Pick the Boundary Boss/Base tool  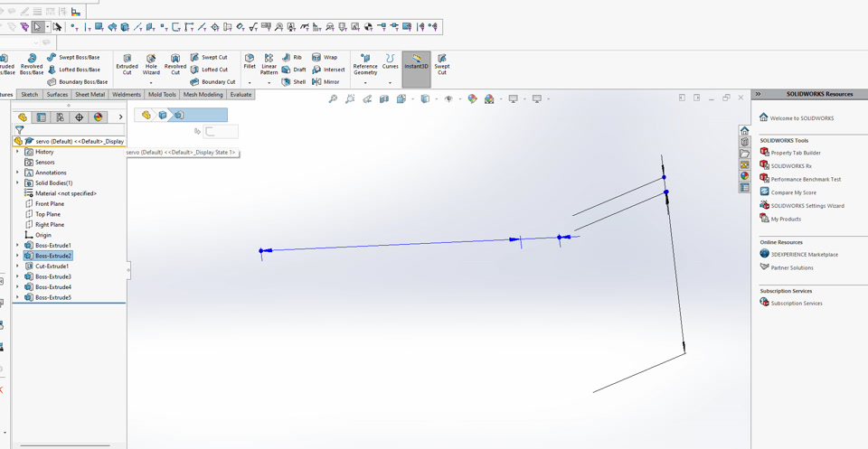[78, 82]
